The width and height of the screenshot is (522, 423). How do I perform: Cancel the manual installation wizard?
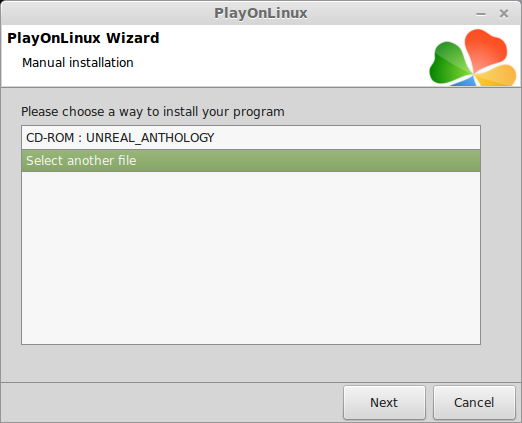tap(474, 402)
